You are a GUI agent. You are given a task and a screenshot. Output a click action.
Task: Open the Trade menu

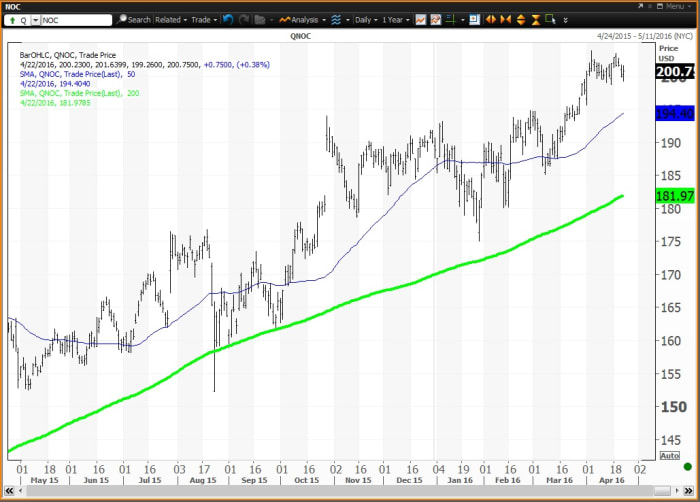(x=205, y=19)
